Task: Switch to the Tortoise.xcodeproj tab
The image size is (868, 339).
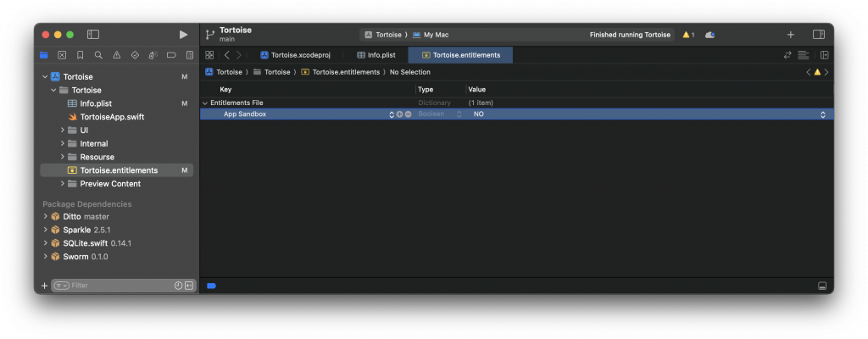Action: tap(295, 55)
